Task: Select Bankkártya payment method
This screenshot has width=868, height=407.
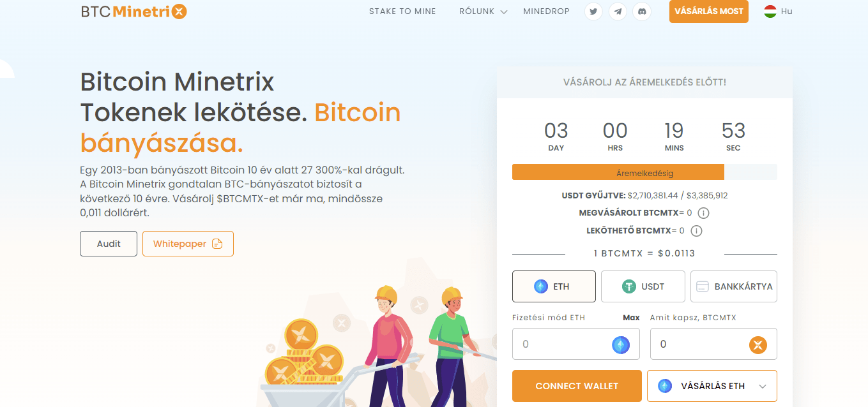Action: [x=734, y=286]
